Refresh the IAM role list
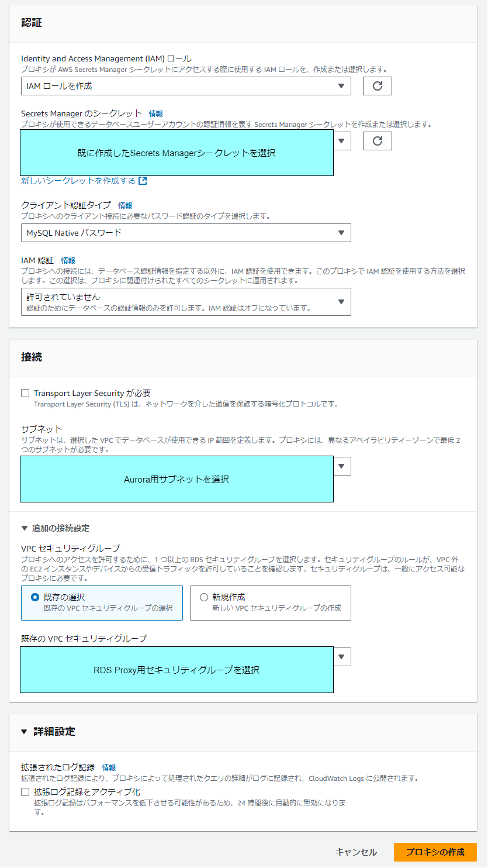Screen dimensions: 488x868 pyautogui.click(x=377, y=86)
